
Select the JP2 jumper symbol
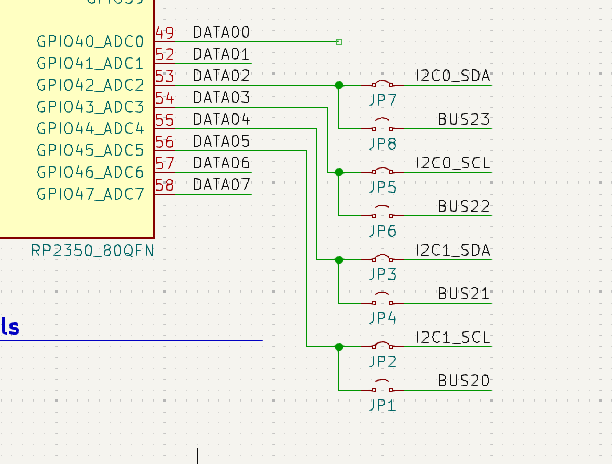tap(383, 346)
